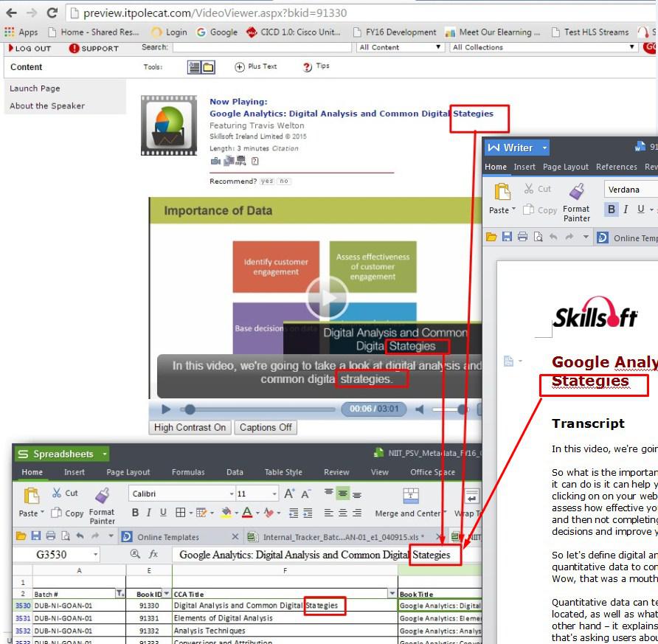The width and height of the screenshot is (658, 644).
Task: Increase font size in Spreadsheets
Action: point(289,494)
